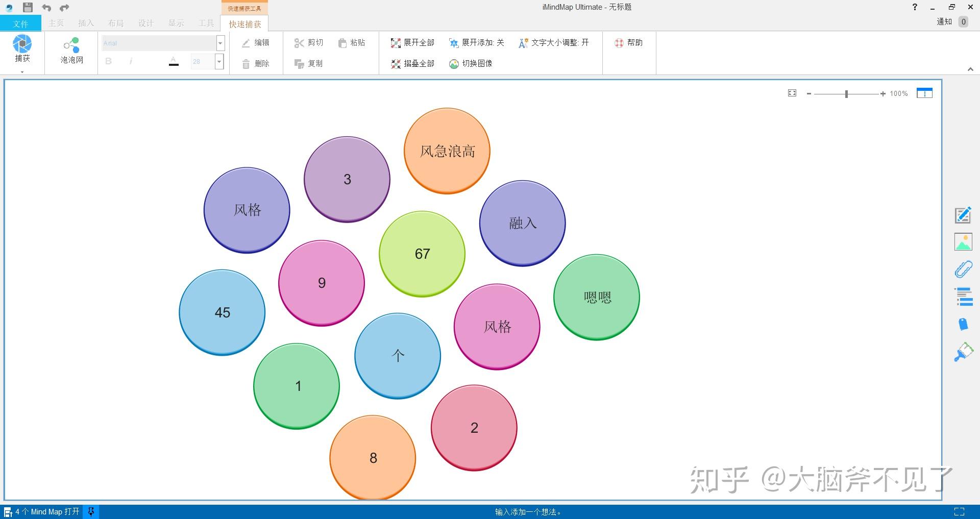
Task: Open attachments via the paperclip sidebar icon
Action: point(964,269)
